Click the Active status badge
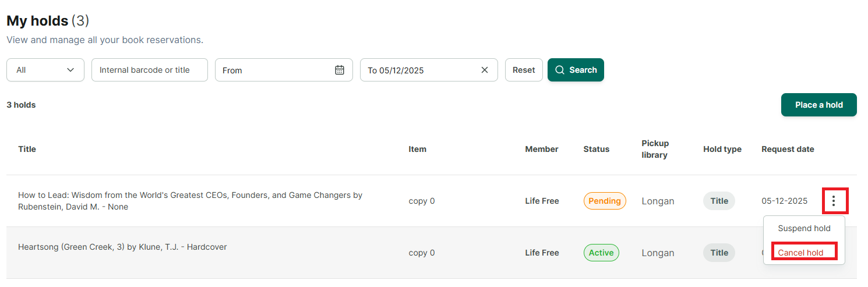 pyautogui.click(x=601, y=253)
